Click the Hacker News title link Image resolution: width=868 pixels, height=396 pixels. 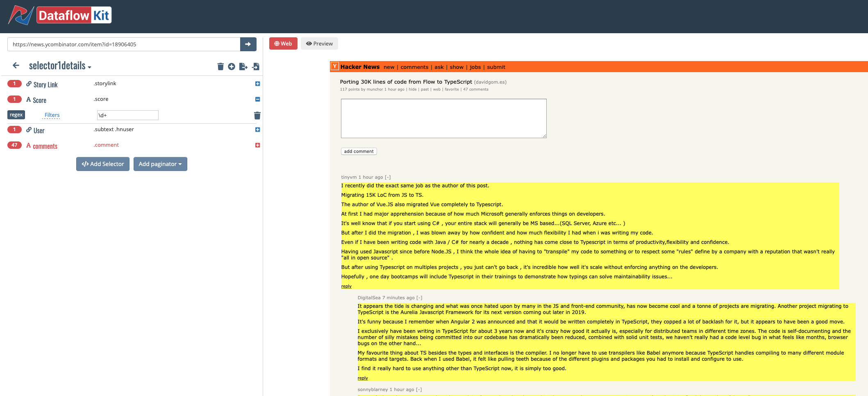360,67
